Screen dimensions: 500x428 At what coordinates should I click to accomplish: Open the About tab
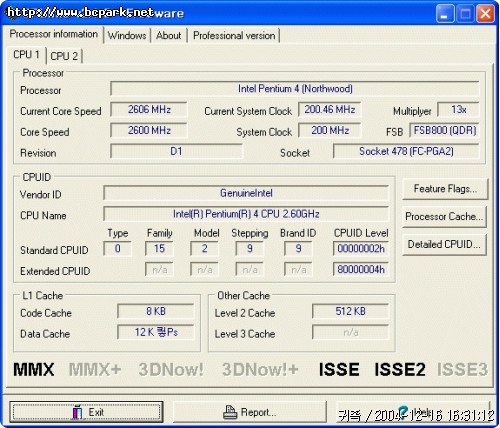click(169, 35)
